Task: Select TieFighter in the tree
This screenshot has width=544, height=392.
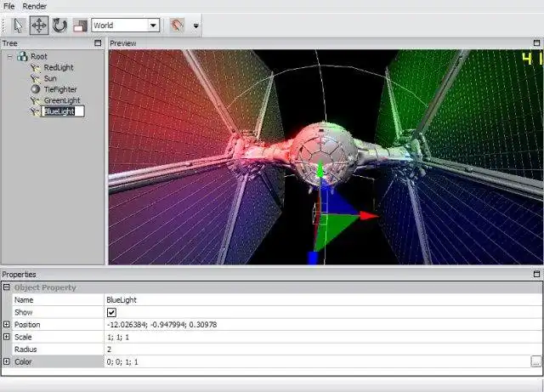Action: pos(60,89)
